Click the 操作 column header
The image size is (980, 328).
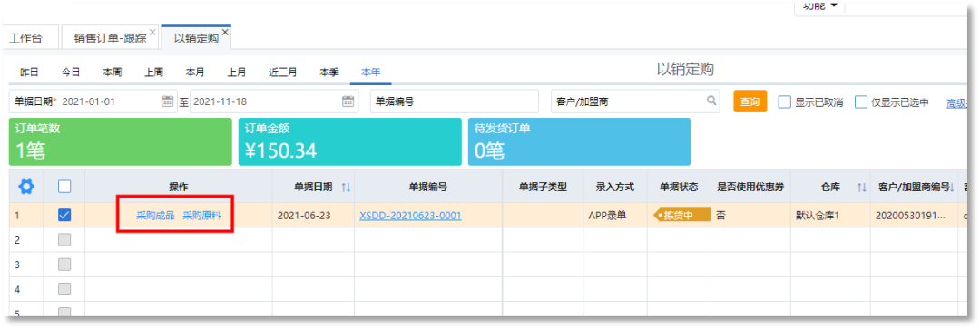coord(179,187)
